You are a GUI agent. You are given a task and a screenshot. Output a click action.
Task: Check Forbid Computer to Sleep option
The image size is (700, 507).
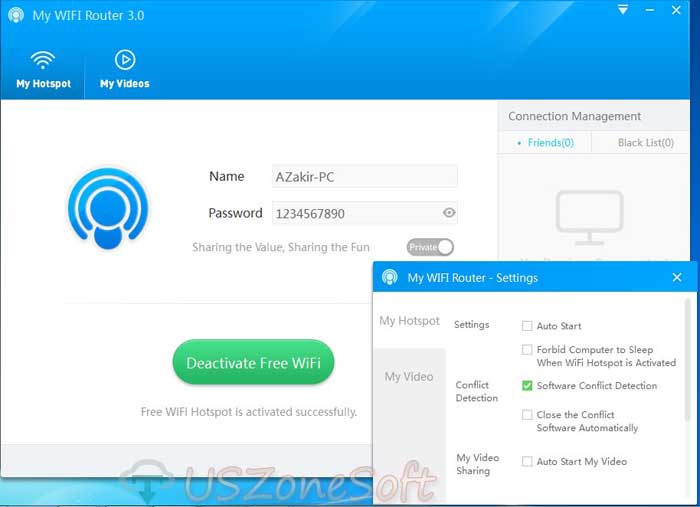point(527,349)
